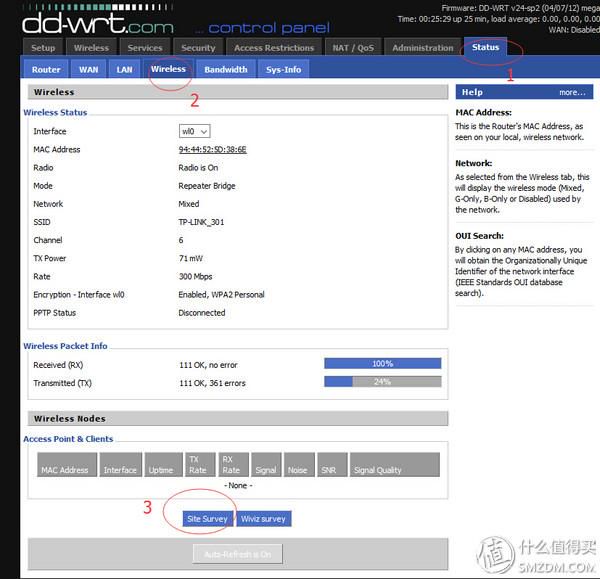The width and height of the screenshot is (600, 579).
Task: Click the Noise column header
Action: (299, 465)
